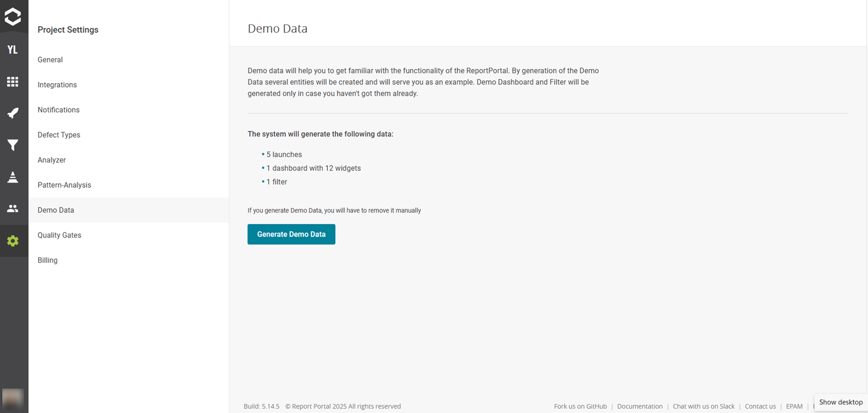Navigate to Launches via the rocket icon
Screen dimensions: 868x413
click(14, 113)
